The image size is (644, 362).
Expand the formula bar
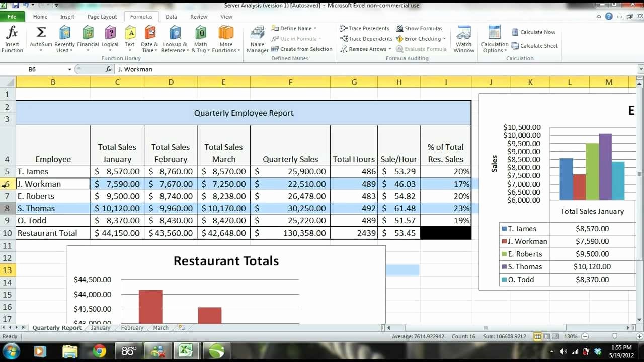coord(640,69)
